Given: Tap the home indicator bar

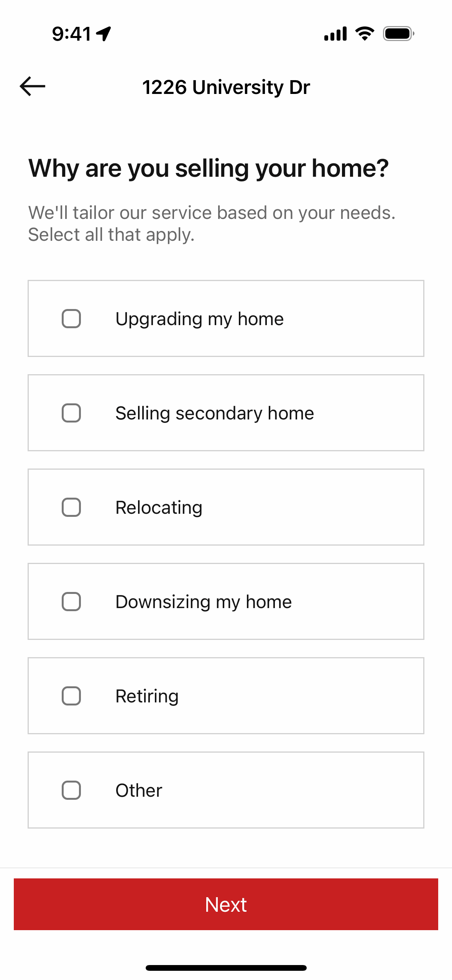Looking at the screenshot, I should pos(226,968).
